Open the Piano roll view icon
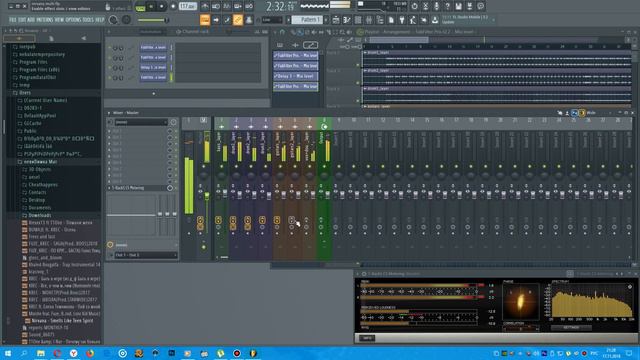This screenshot has width=640, height=360. click(x=347, y=20)
